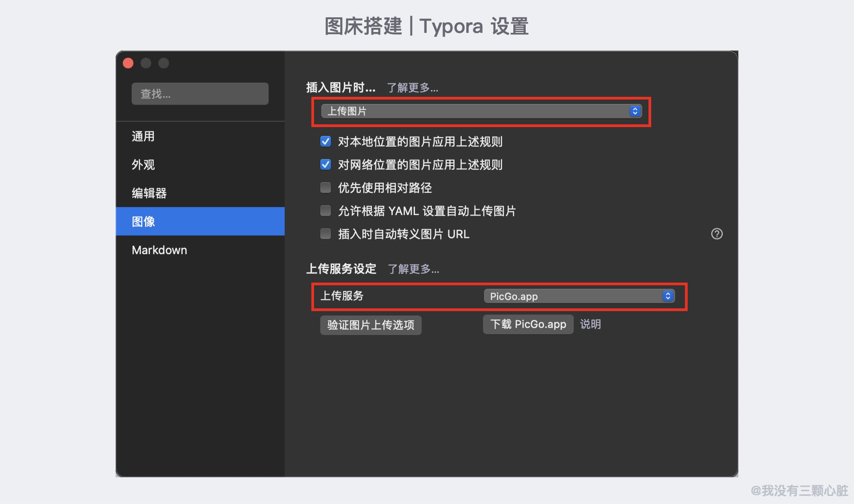854x504 pixels.
Task: Open the PicGo.app upload service dropdown
Action: coord(579,296)
